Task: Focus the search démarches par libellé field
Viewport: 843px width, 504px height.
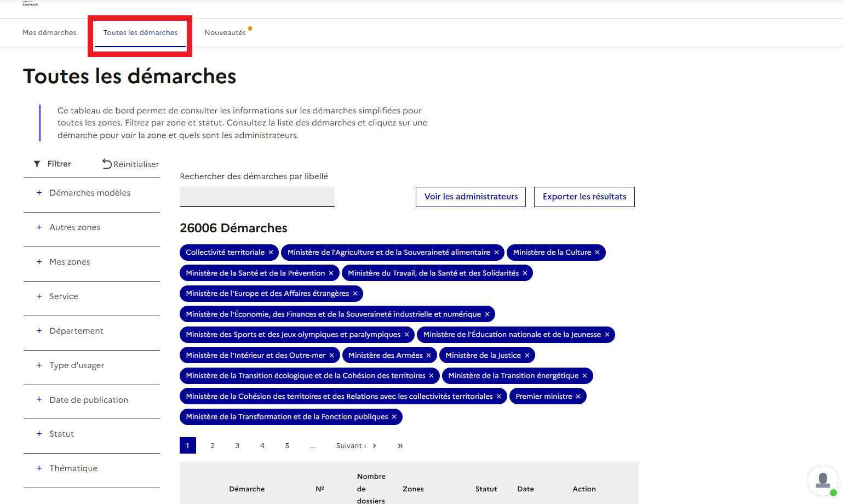Action: tap(257, 197)
